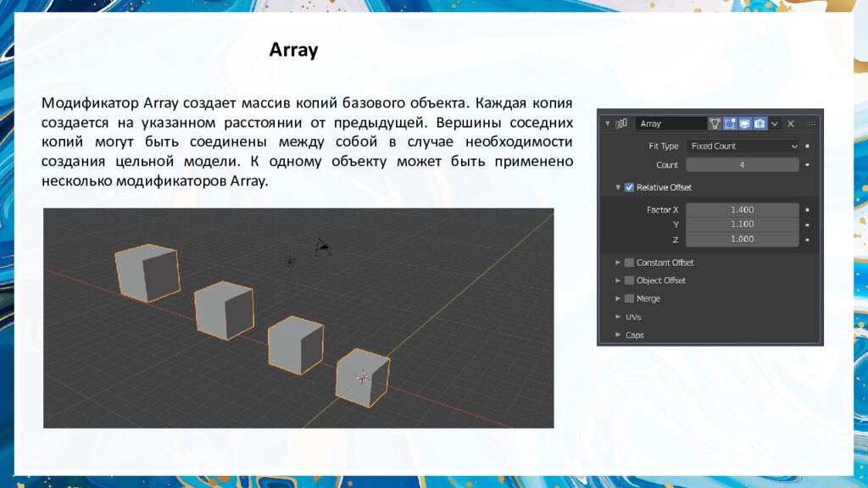Viewport: 868px width, 488px height.
Task: Enable the Merge checkbox
Action: pos(629,298)
